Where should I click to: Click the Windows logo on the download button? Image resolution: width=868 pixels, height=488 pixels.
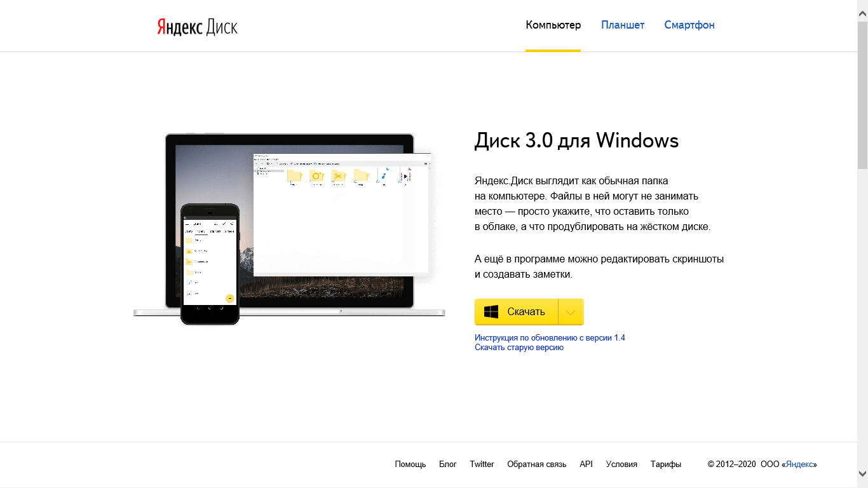pos(491,312)
